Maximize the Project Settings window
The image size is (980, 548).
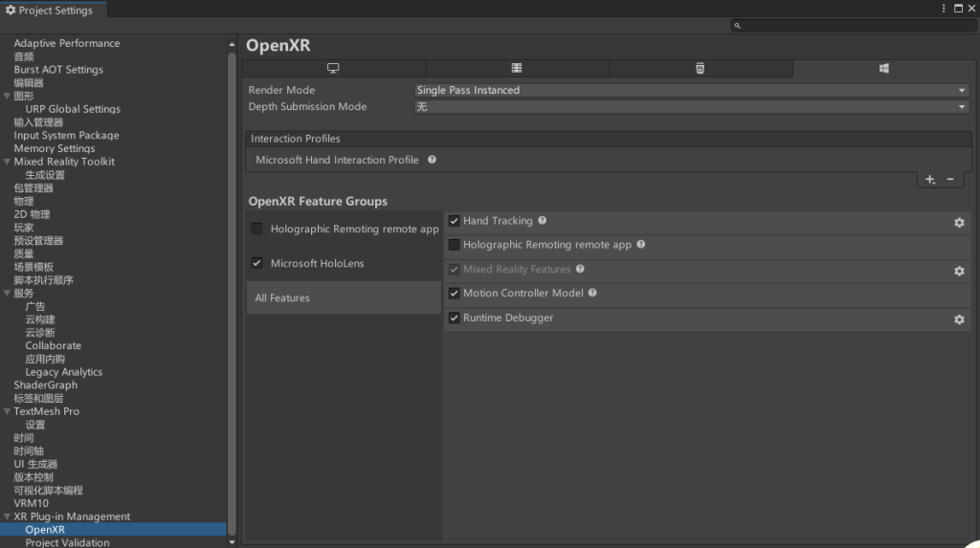(958, 8)
